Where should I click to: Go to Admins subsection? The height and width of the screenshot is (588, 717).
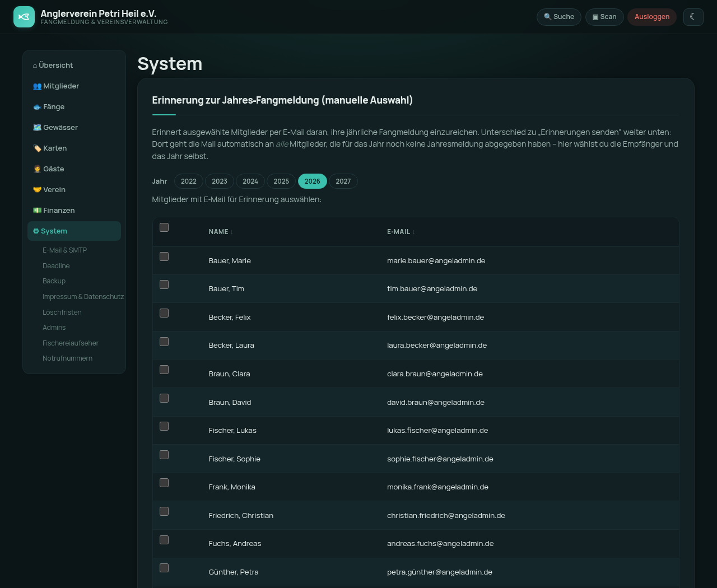pyautogui.click(x=54, y=328)
